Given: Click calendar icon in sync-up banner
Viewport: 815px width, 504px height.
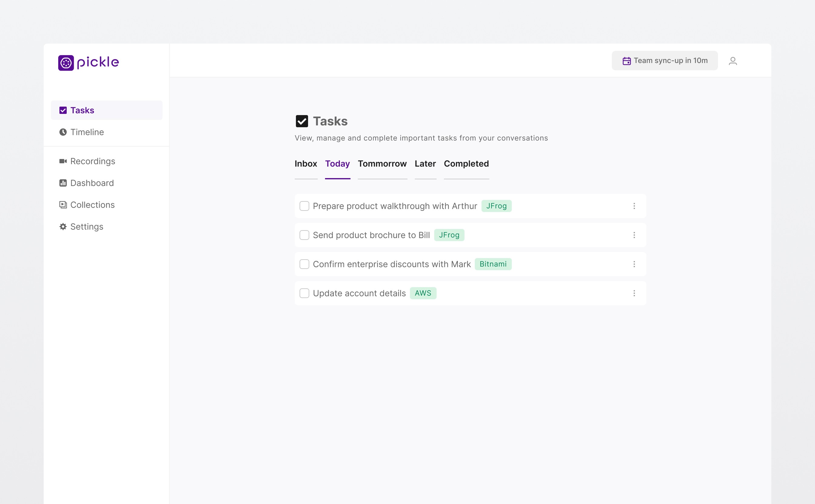Looking at the screenshot, I should click(x=626, y=61).
